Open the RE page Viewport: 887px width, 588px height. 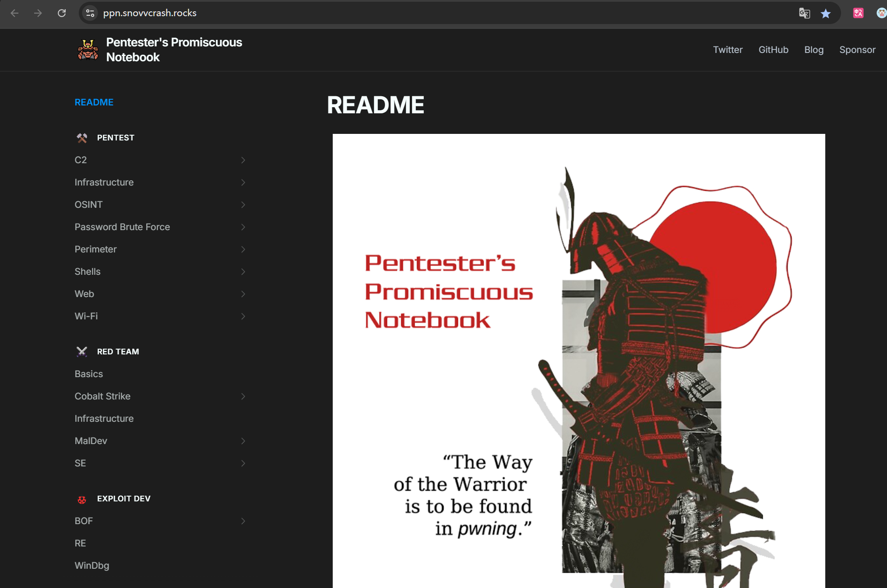click(x=80, y=543)
